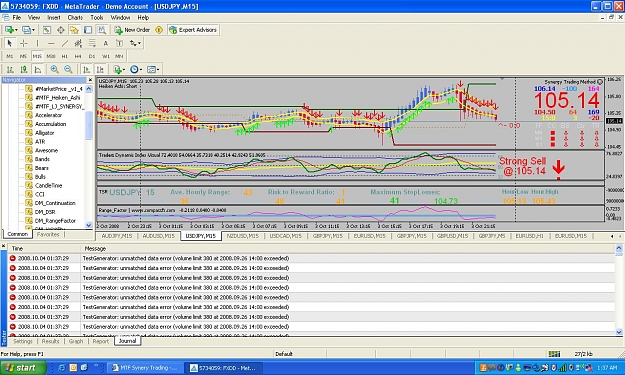Click the chart zoom in magnifier
Screen dimensions: 625x375
(55, 69)
